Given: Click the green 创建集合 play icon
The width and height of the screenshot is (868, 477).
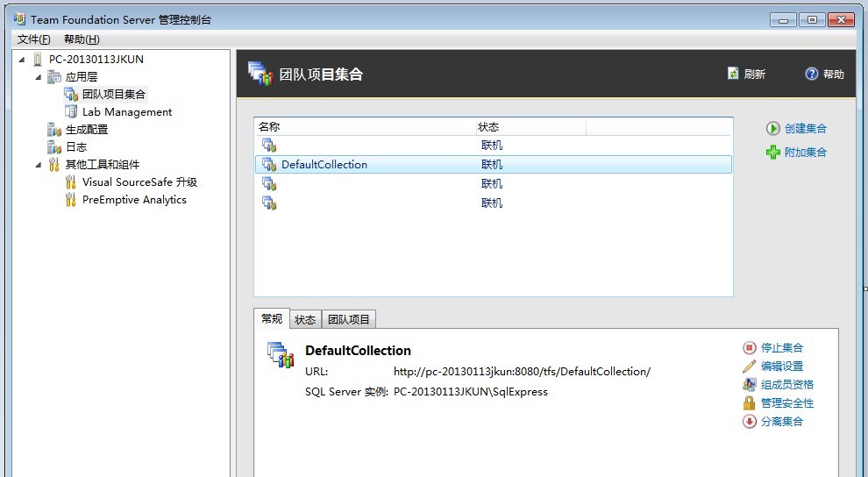Looking at the screenshot, I should (772, 128).
